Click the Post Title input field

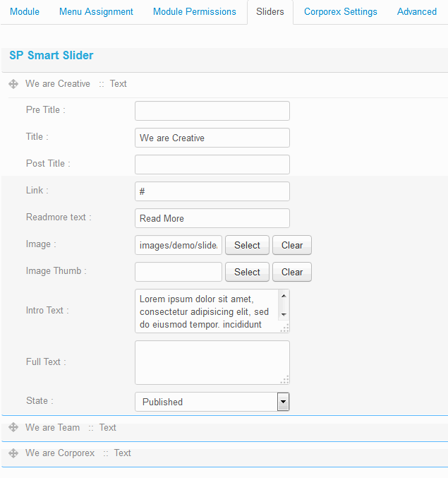pyautogui.click(x=212, y=165)
